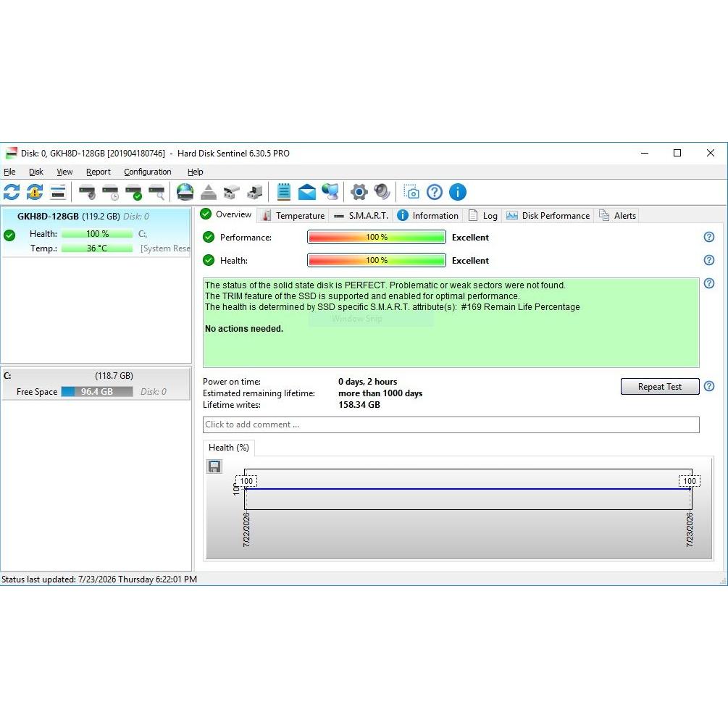Click the network monitor globe icon
This screenshot has height=728, width=728.
tap(330, 192)
